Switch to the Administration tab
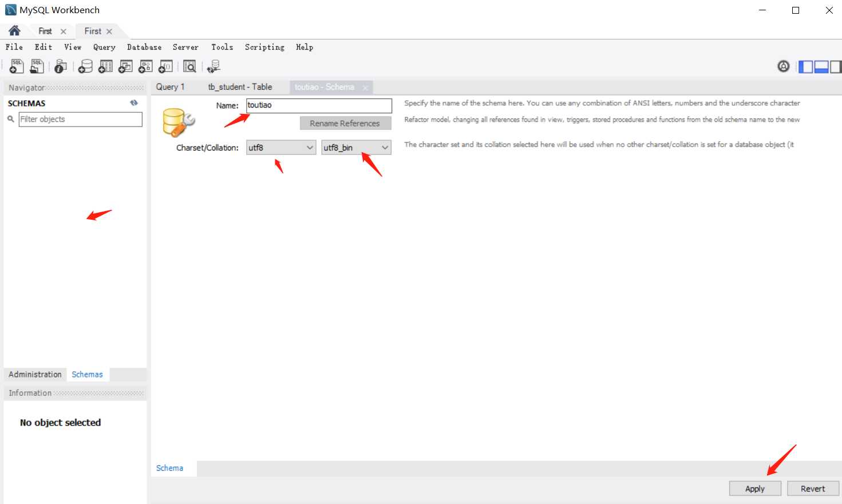This screenshot has width=842, height=504. 35,374
